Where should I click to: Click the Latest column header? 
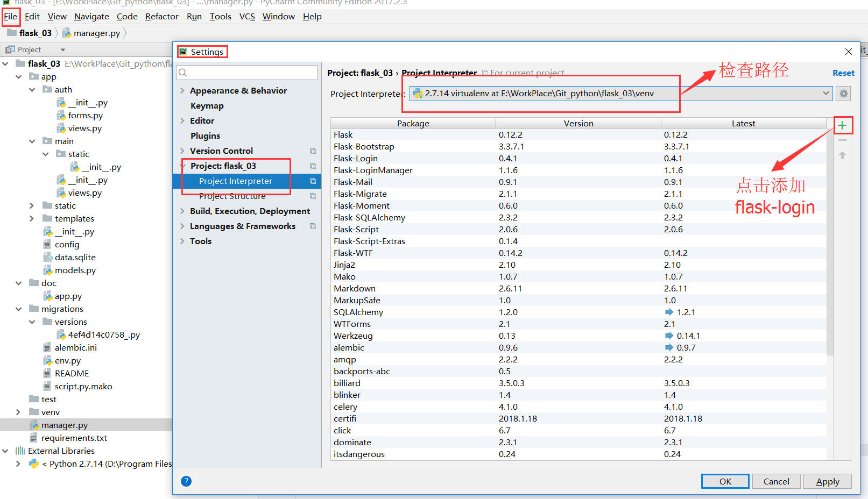coord(743,123)
